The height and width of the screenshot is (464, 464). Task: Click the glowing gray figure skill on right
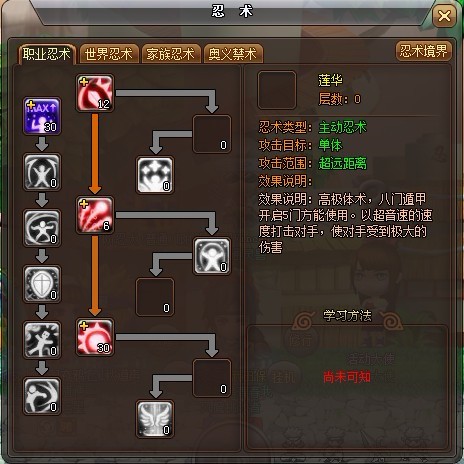point(212,256)
